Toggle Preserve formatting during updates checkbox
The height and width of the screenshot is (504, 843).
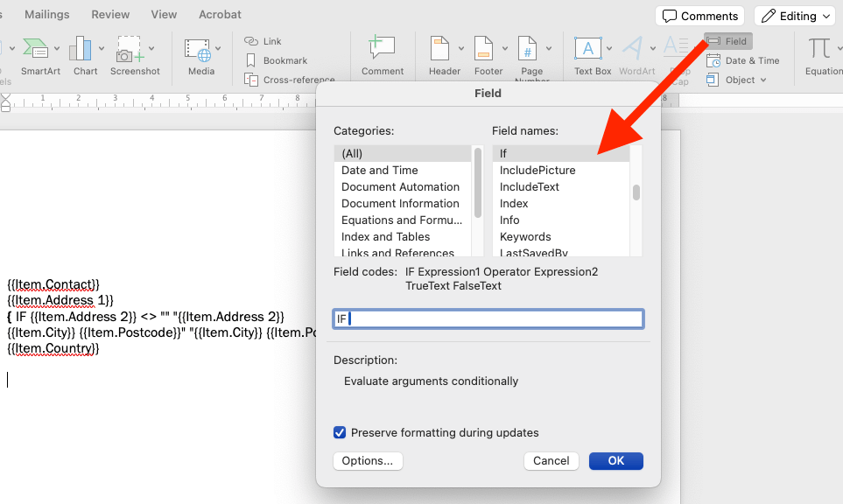340,433
